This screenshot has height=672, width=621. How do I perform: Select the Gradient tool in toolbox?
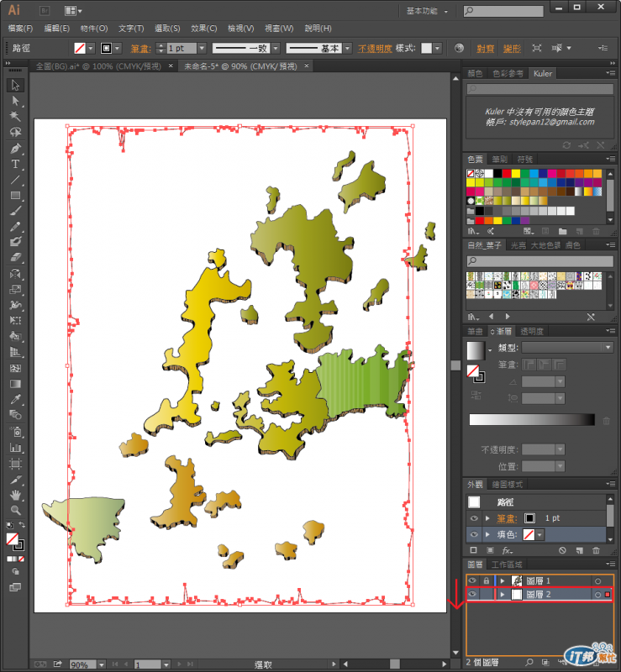[x=15, y=384]
